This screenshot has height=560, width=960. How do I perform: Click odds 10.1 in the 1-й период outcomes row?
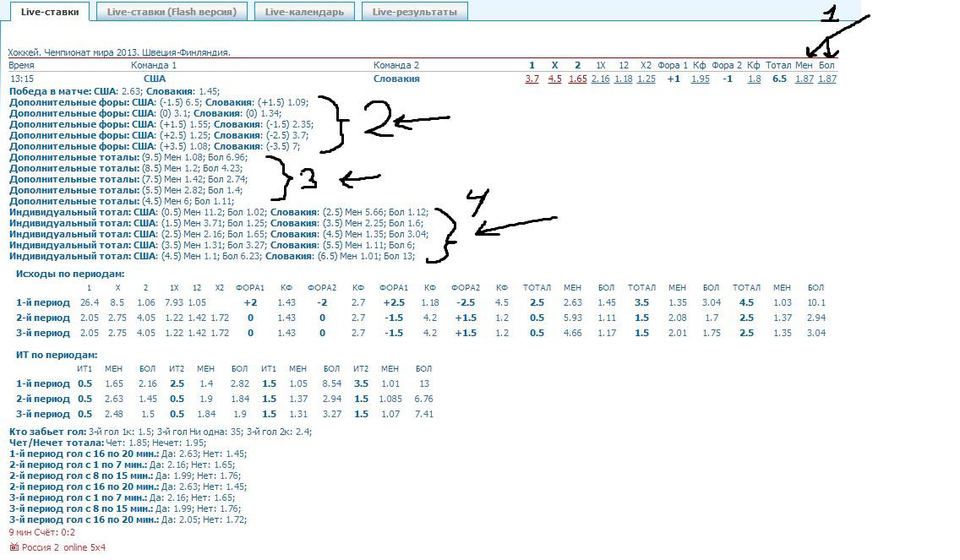816,302
